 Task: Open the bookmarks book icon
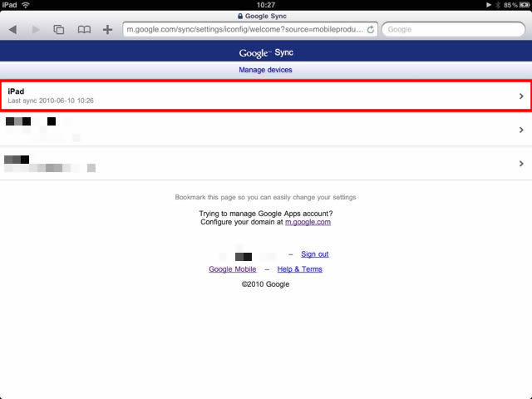84,30
